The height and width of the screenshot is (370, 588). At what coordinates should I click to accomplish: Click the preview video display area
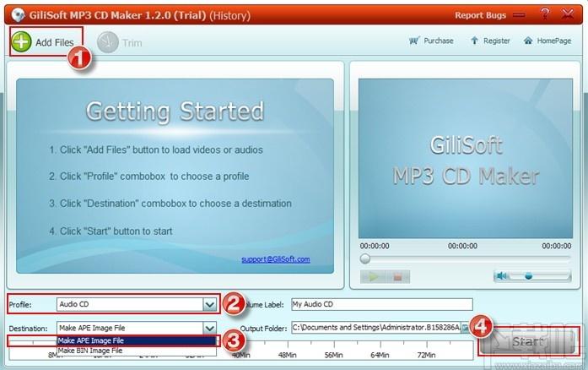(466, 158)
